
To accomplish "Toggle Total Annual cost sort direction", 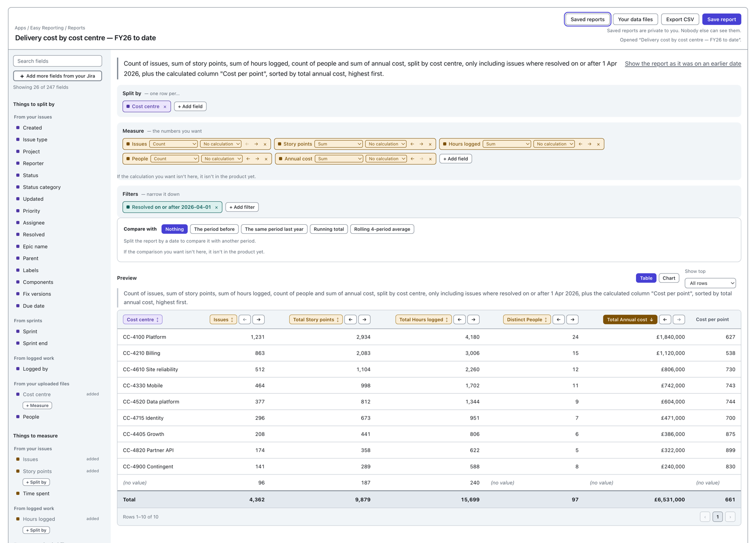I will click(x=630, y=320).
